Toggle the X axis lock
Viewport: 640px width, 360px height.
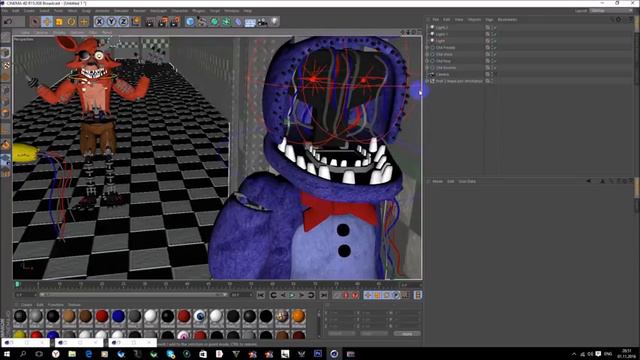pos(99,21)
